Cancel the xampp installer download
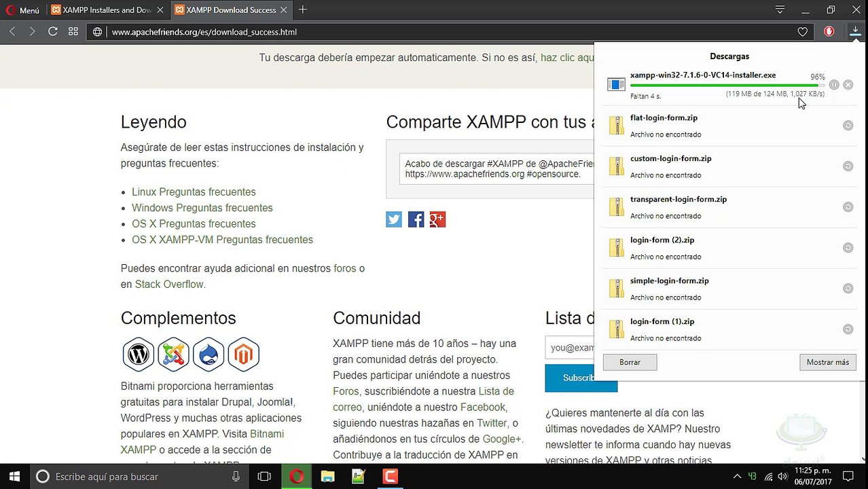The image size is (868, 489). click(848, 85)
